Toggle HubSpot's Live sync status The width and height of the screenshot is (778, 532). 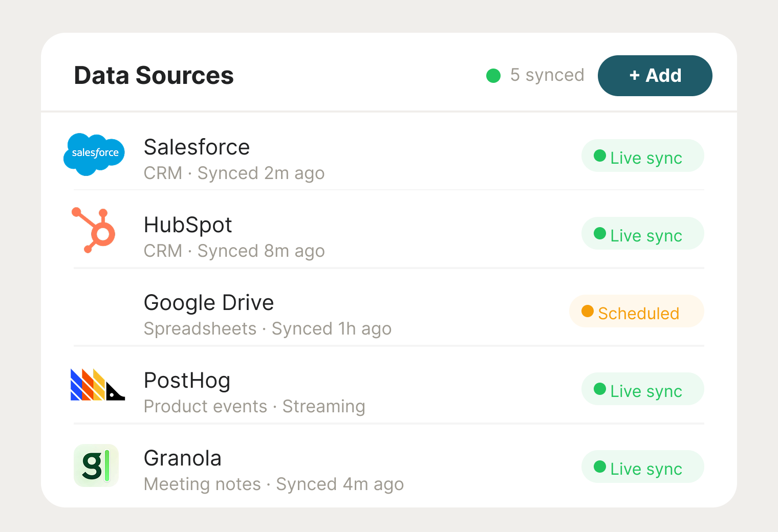tap(642, 234)
